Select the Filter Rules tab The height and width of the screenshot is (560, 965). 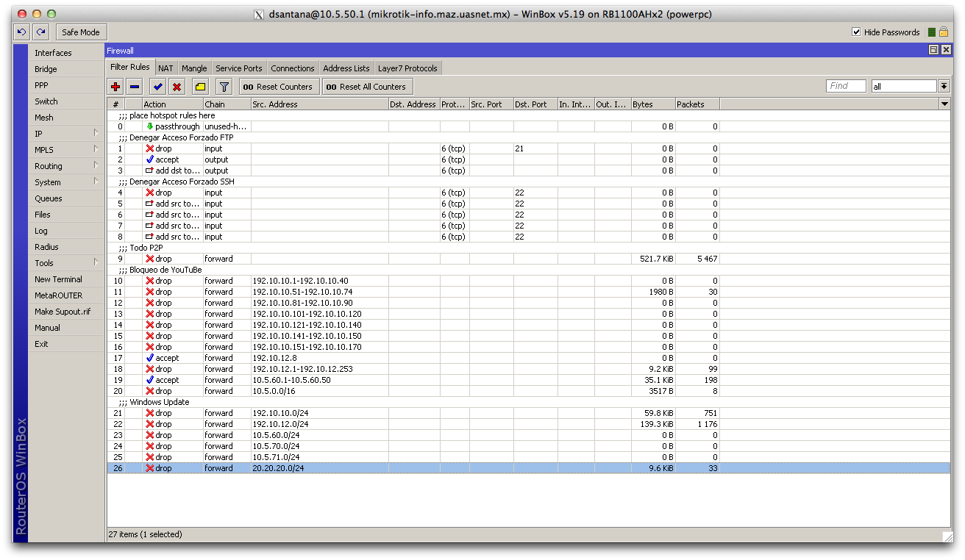[130, 67]
